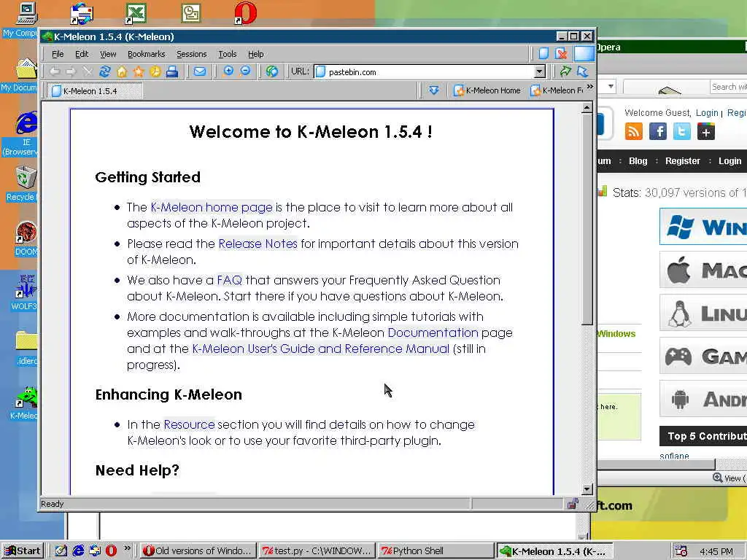Reload the page with the refresh icon
Viewport: 747px width, 560px height.
[x=105, y=72]
